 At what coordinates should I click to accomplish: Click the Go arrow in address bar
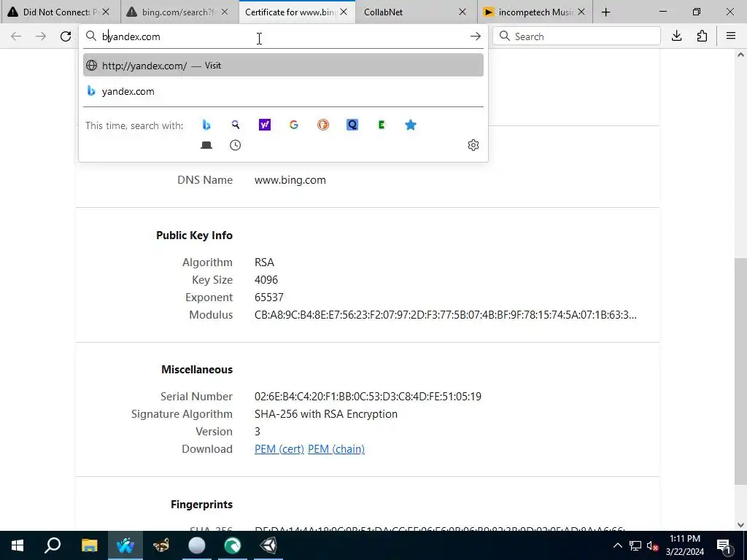(x=476, y=36)
